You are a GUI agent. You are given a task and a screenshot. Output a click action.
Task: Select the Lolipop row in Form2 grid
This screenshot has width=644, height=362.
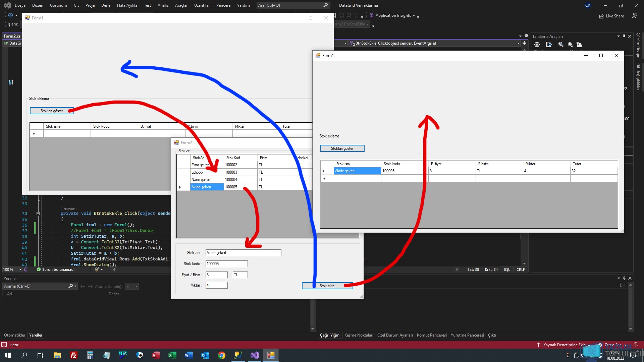(207, 172)
